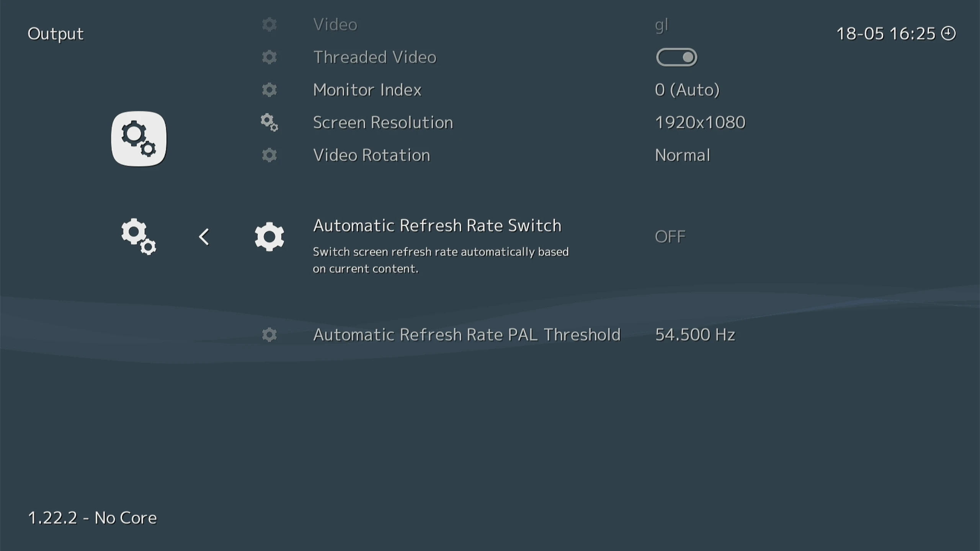Click the large gear icon beside Automatic Refresh Rate Switch
Viewport: 980px width, 551px height.
click(x=269, y=236)
